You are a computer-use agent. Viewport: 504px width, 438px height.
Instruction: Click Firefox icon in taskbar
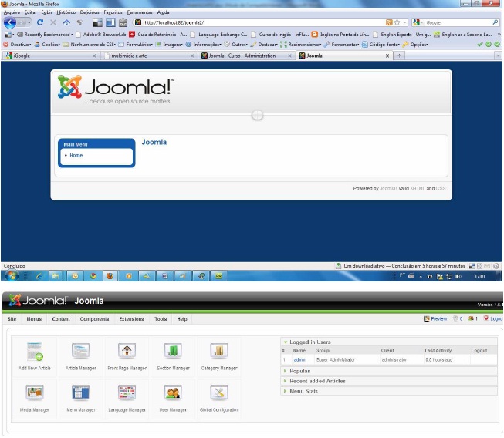[110, 276]
